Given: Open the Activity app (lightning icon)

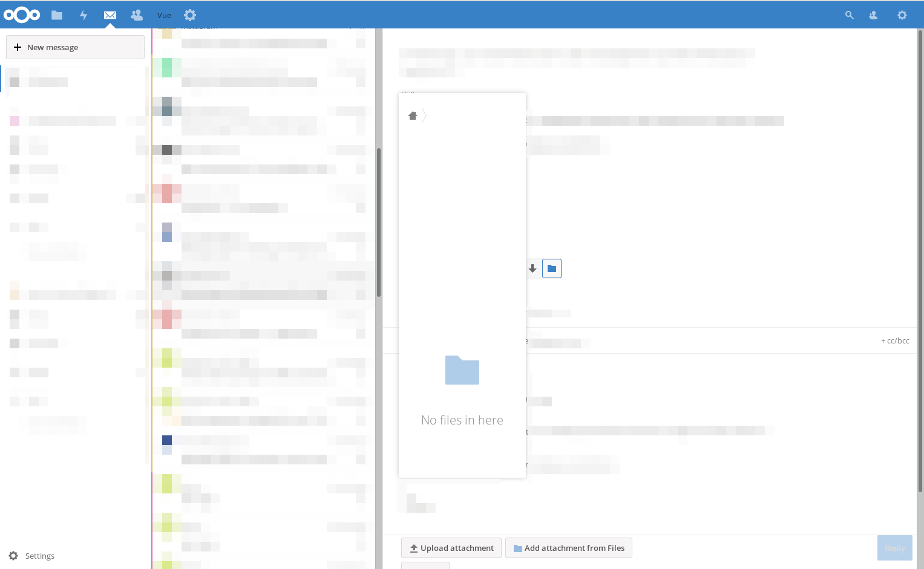Looking at the screenshot, I should tap(84, 15).
